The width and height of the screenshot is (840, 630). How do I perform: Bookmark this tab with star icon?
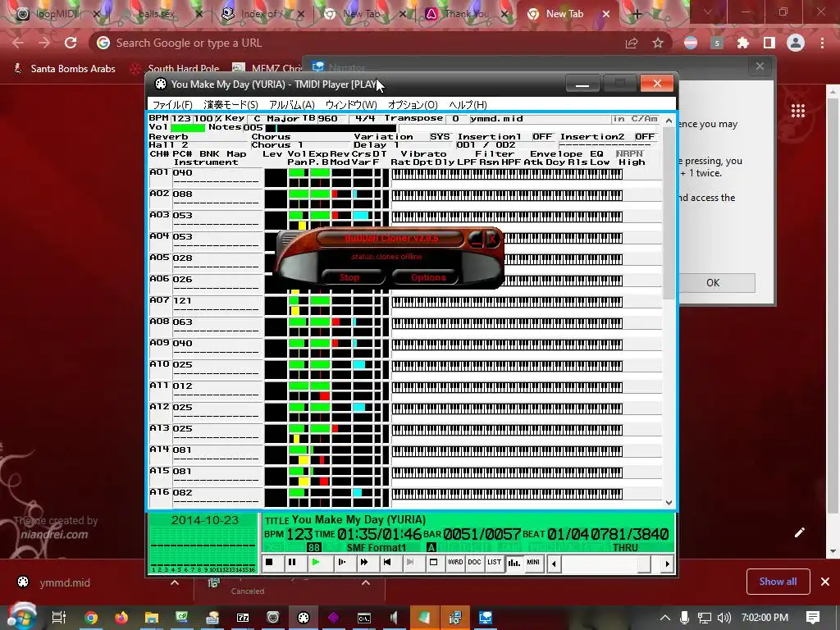(x=658, y=43)
